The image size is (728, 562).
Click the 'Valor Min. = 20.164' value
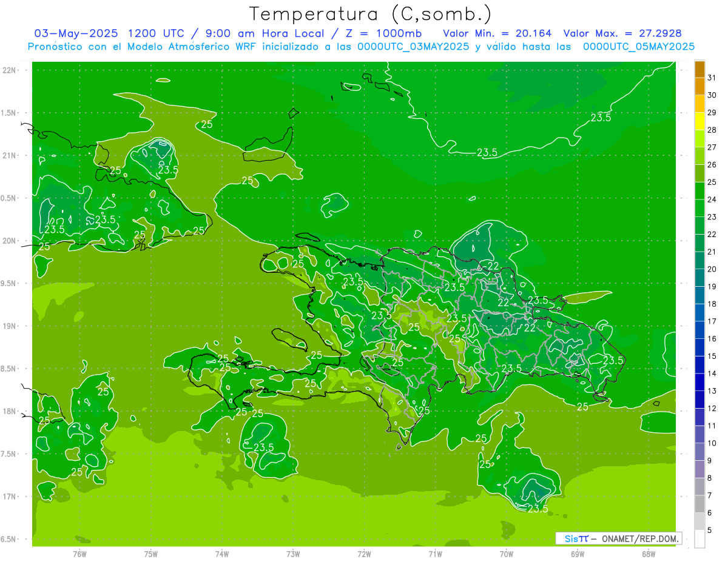(497, 33)
